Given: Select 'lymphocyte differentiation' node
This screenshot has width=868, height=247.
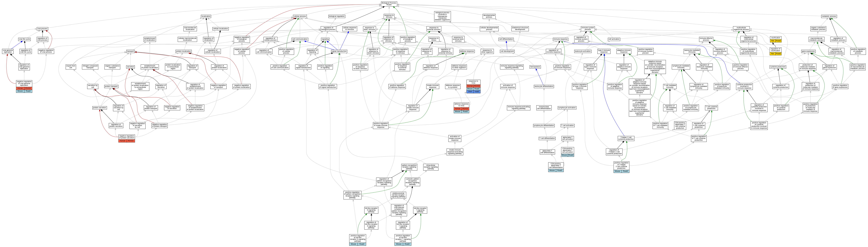Looking at the screenshot, I should pos(544,126).
